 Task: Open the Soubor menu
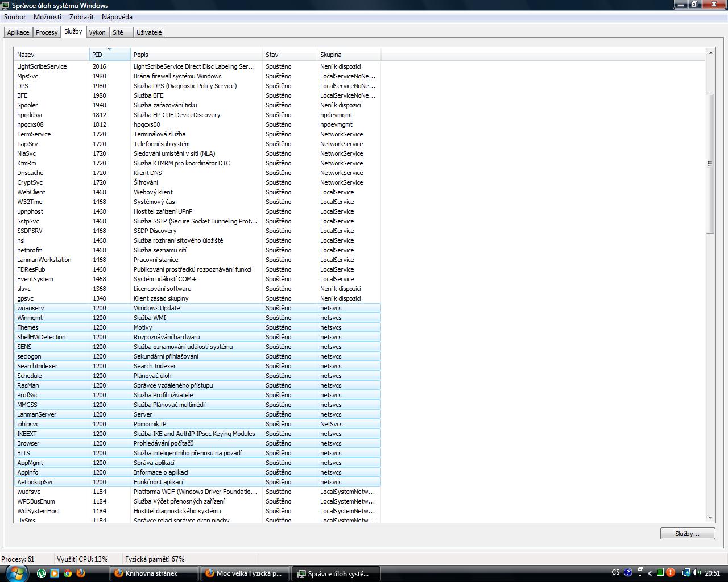(x=15, y=17)
